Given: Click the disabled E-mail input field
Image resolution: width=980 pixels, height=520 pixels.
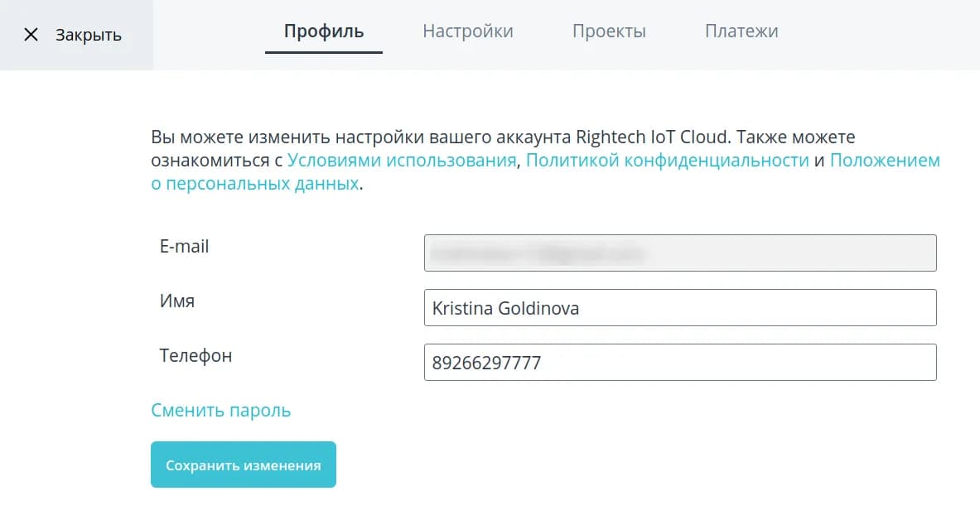Looking at the screenshot, I should [679, 253].
